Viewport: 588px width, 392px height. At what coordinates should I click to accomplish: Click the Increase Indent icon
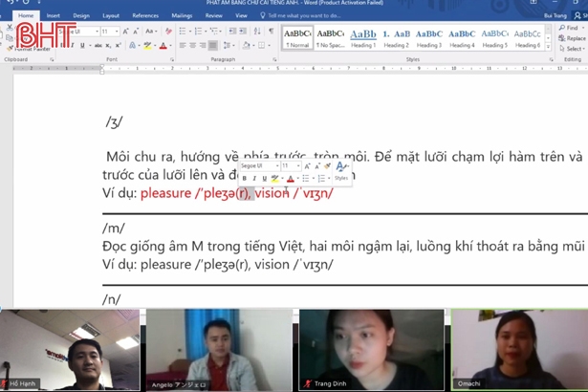click(x=243, y=32)
